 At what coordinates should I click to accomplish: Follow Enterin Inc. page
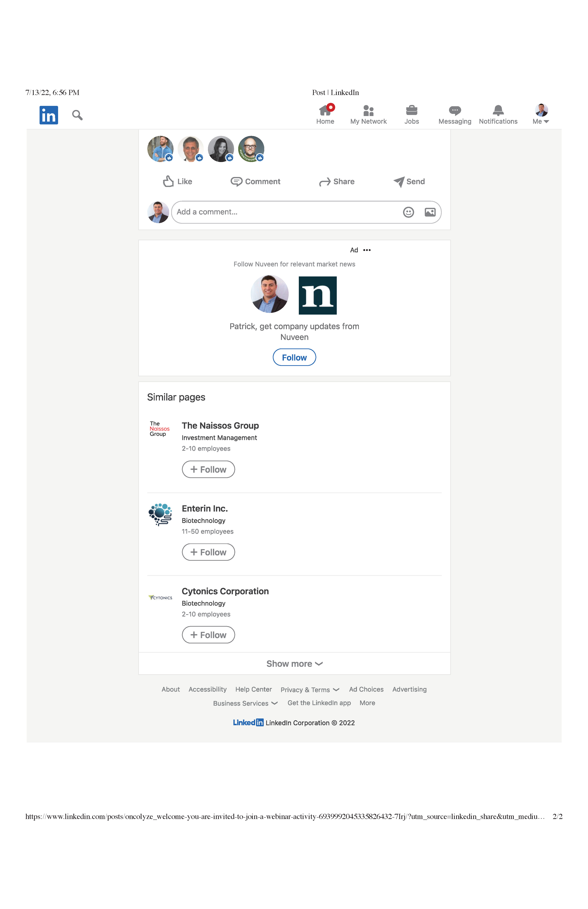[208, 552]
